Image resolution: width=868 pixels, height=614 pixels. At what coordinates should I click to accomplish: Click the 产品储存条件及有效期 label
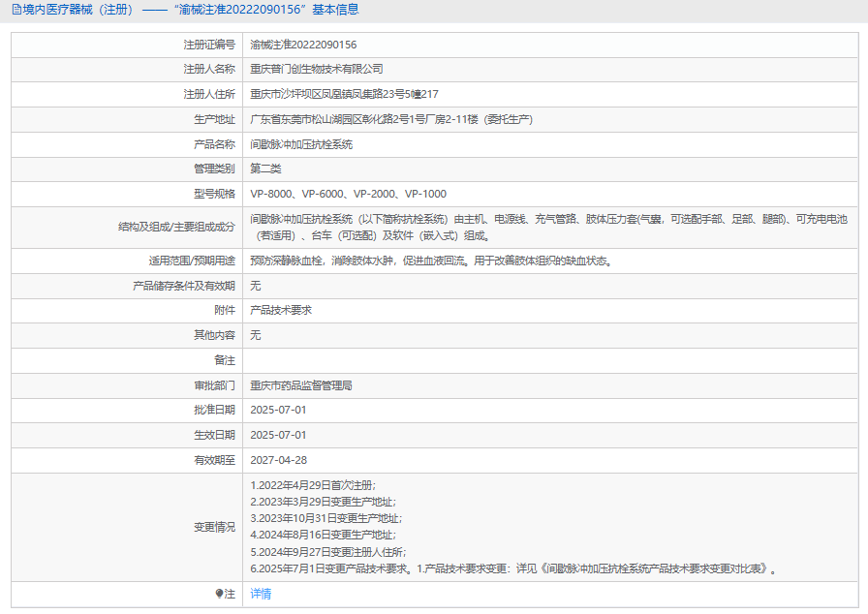tap(184, 286)
